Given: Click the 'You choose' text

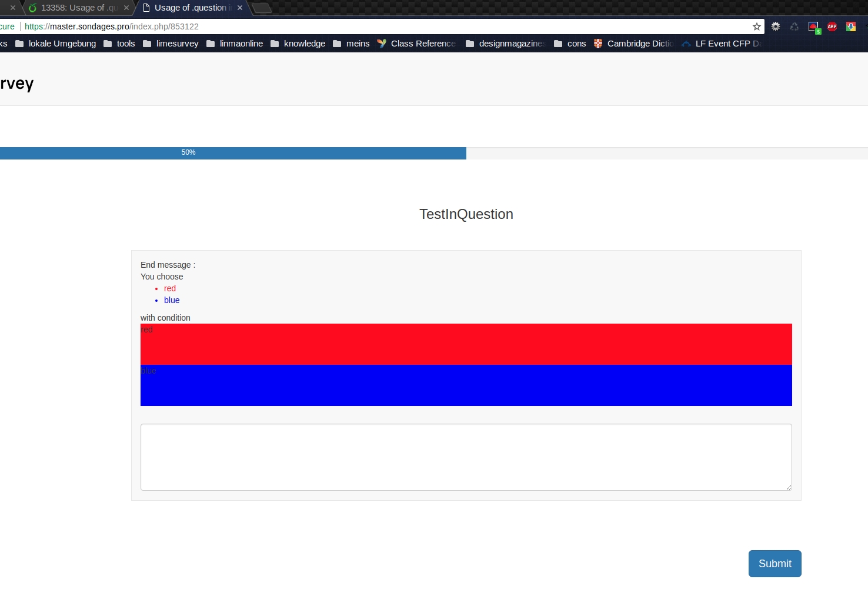Looking at the screenshot, I should point(162,277).
